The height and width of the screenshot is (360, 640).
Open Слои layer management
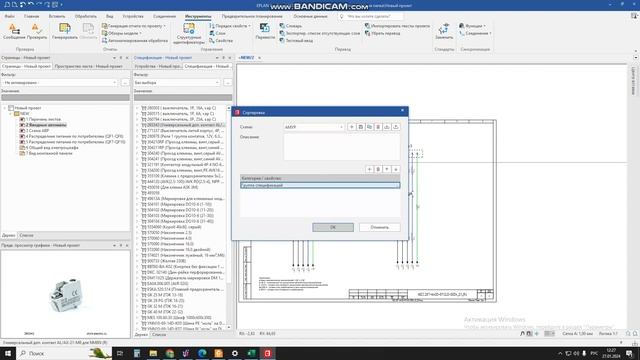pos(217,33)
